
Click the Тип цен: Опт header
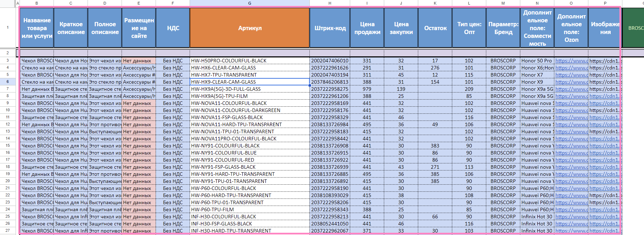[469, 28]
